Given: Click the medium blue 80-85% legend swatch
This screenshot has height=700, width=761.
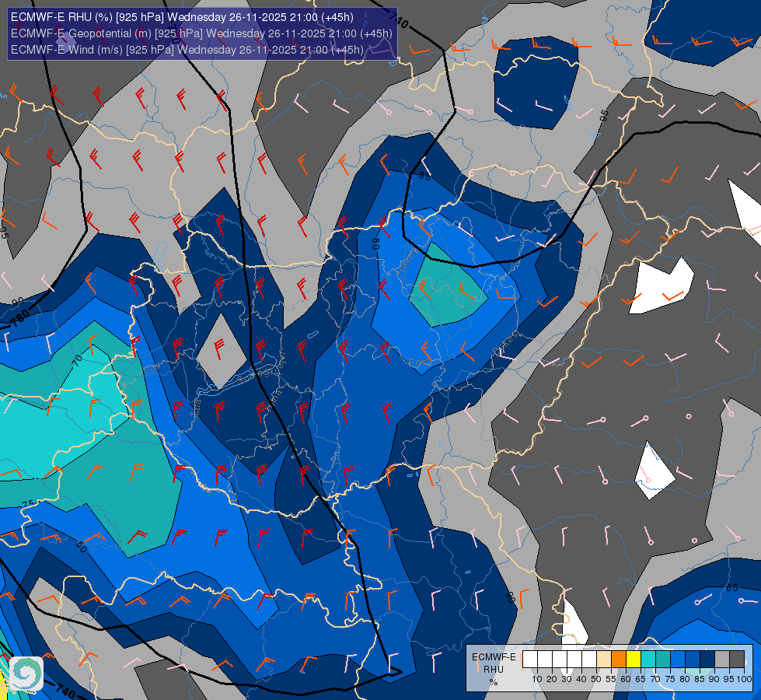Looking at the screenshot, I should (693, 660).
